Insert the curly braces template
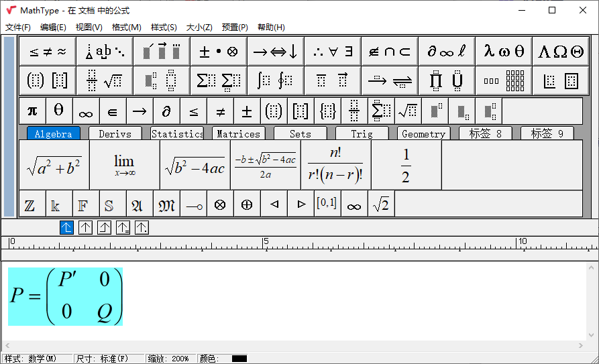The width and height of the screenshot is (599, 364). pos(328,111)
